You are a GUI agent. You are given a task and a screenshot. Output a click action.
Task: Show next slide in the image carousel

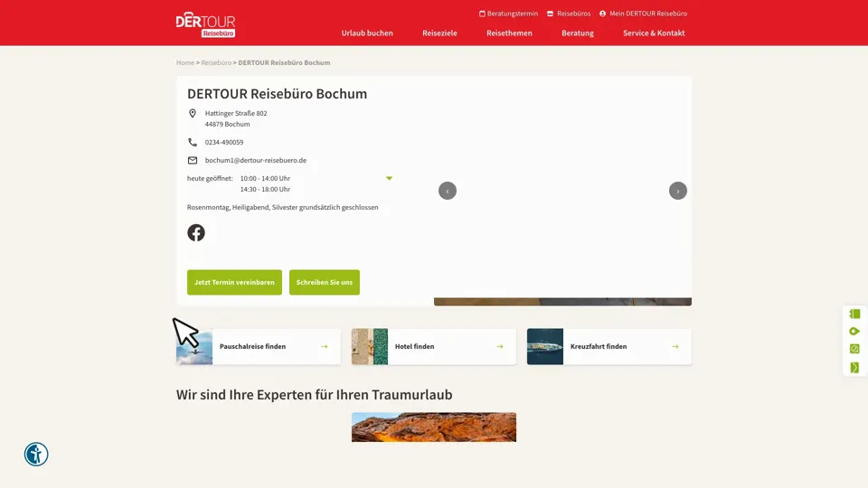677,191
